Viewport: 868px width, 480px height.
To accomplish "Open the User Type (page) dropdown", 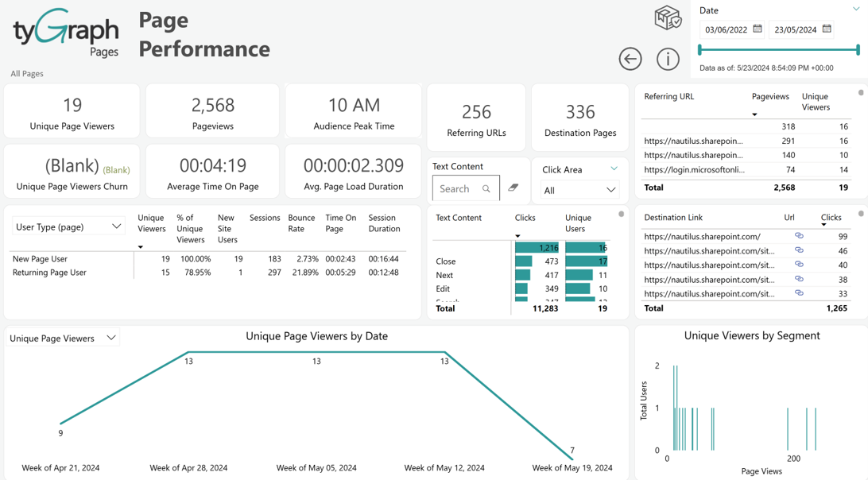I will (68, 226).
